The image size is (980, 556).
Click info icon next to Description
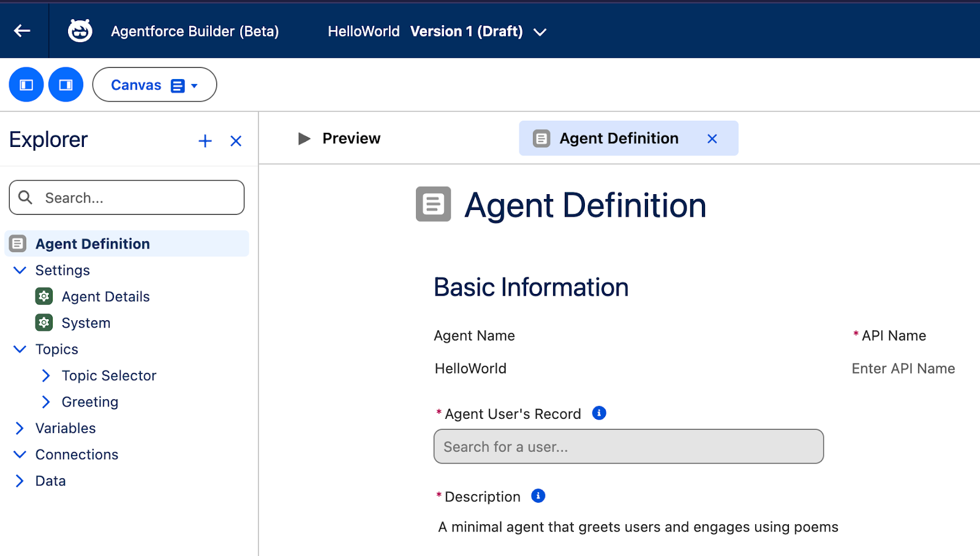(x=538, y=496)
